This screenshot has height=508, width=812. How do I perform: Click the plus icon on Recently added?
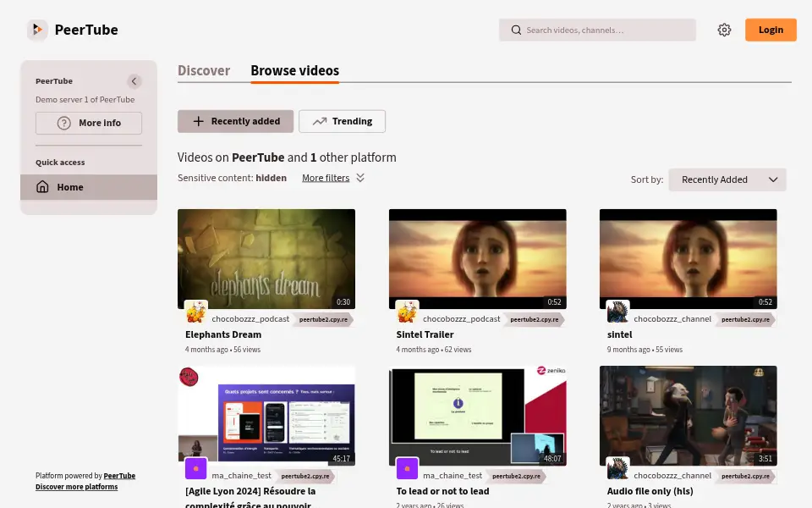pos(198,121)
